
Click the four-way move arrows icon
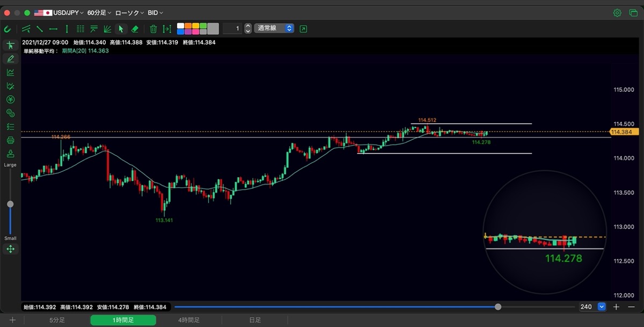click(10, 249)
